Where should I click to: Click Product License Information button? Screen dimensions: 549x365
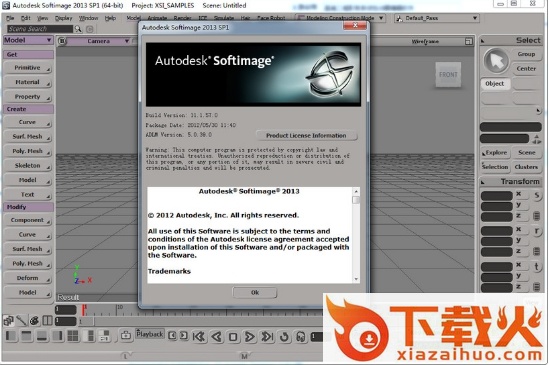point(306,136)
